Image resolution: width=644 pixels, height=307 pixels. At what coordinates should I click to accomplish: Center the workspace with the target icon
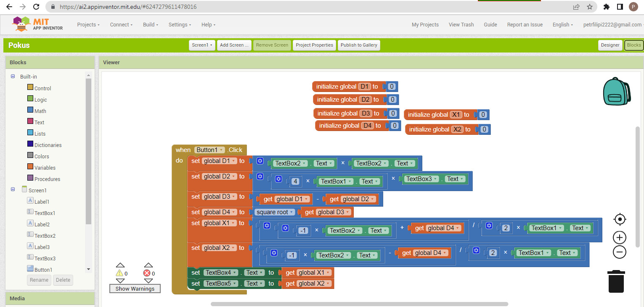pyautogui.click(x=620, y=220)
